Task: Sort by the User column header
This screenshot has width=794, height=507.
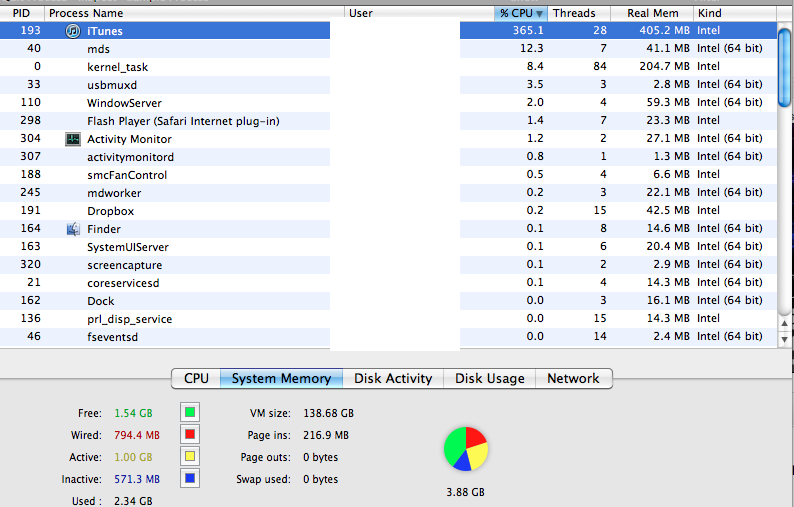Action: (x=419, y=13)
